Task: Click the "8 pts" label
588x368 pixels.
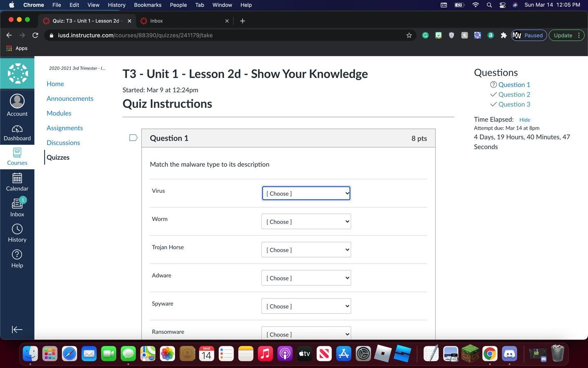Action: (419, 139)
